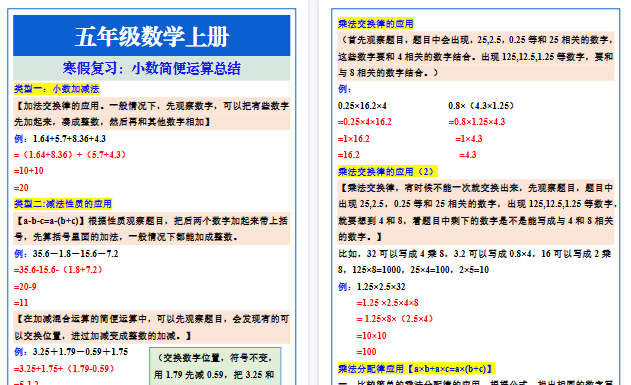Click the line =0.8×1.25×4.3
Image resolution: width=631 pixels, height=385 pixels.
coord(477,122)
